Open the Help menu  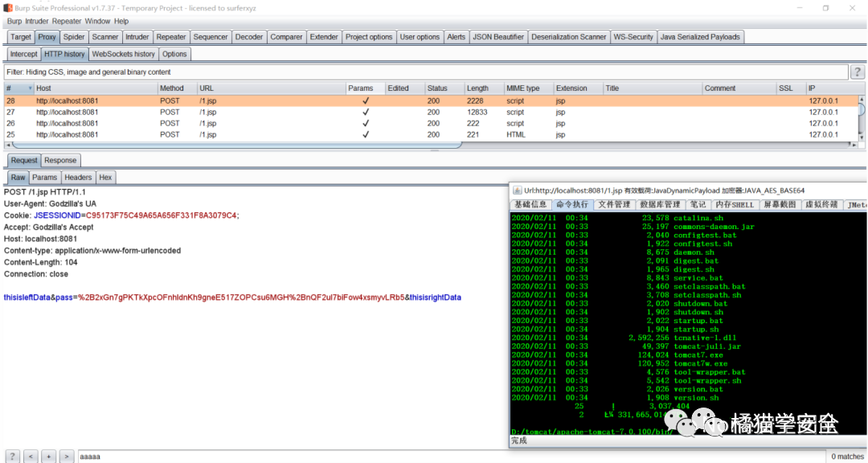point(121,21)
